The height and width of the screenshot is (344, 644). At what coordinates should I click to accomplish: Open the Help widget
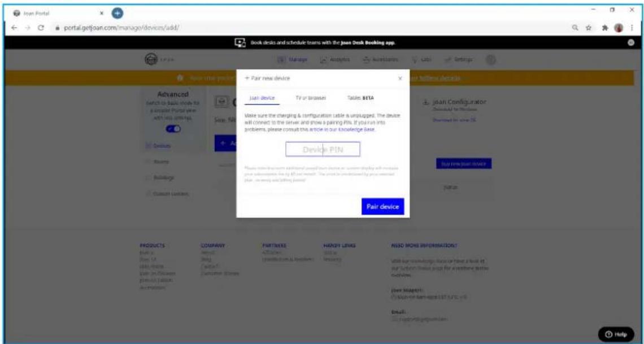point(616,334)
